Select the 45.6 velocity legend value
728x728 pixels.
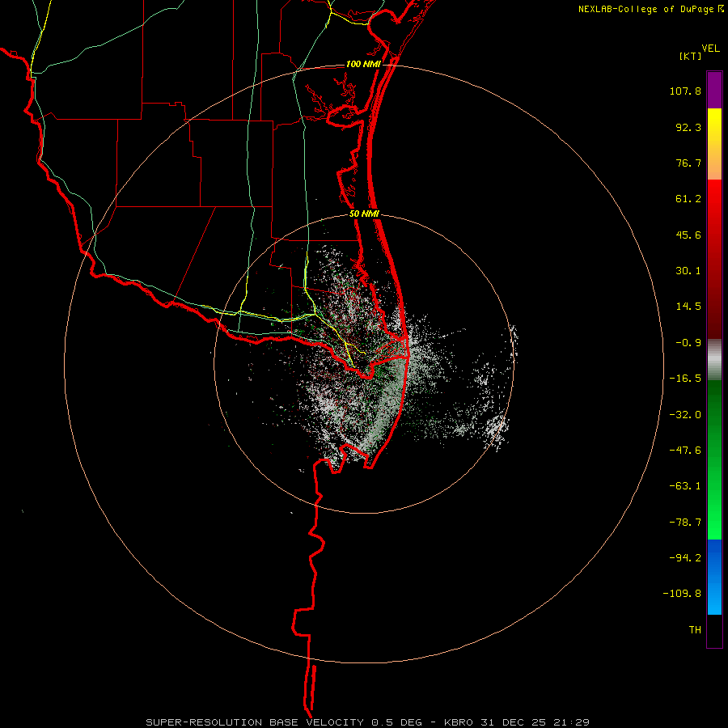(x=688, y=235)
